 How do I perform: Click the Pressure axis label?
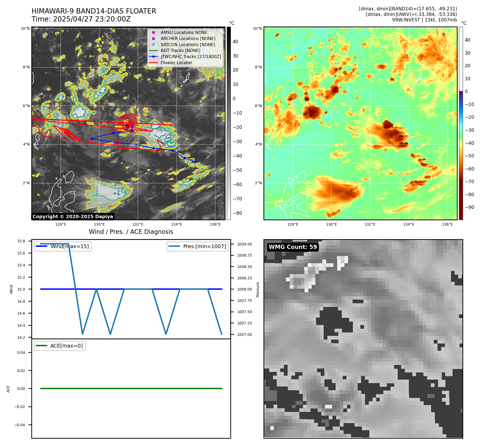258,289
